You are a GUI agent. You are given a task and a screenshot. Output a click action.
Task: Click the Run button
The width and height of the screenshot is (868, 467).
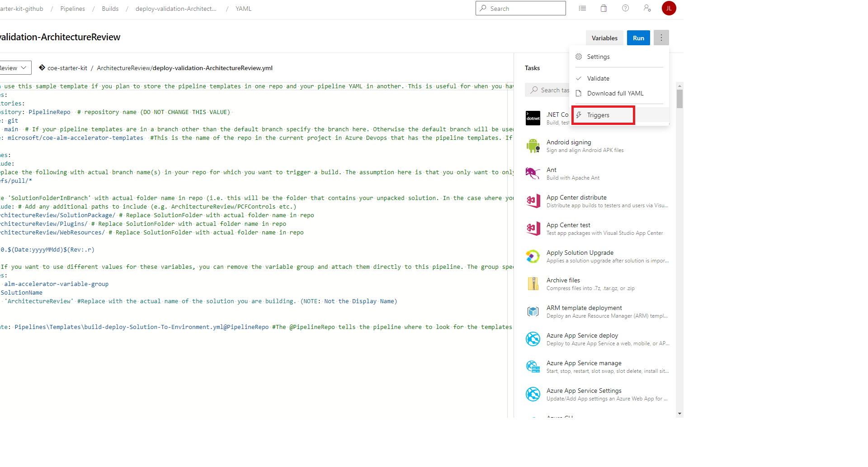638,38
